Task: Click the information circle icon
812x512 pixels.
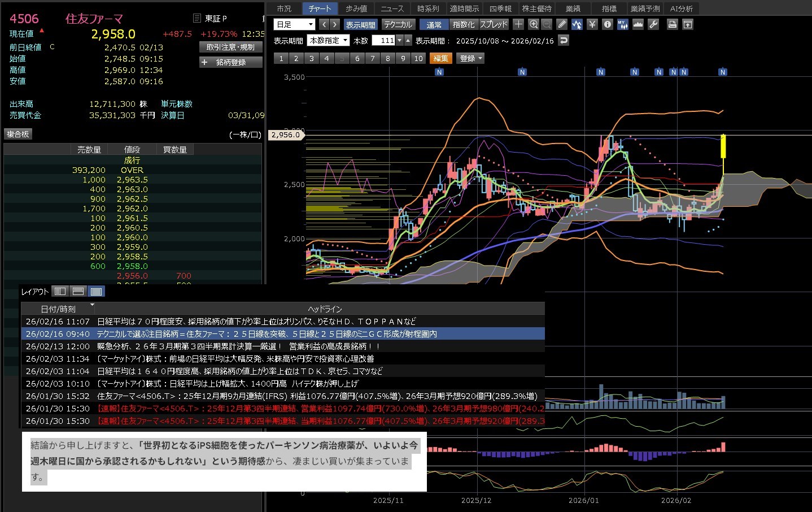Action: [607, 24]
